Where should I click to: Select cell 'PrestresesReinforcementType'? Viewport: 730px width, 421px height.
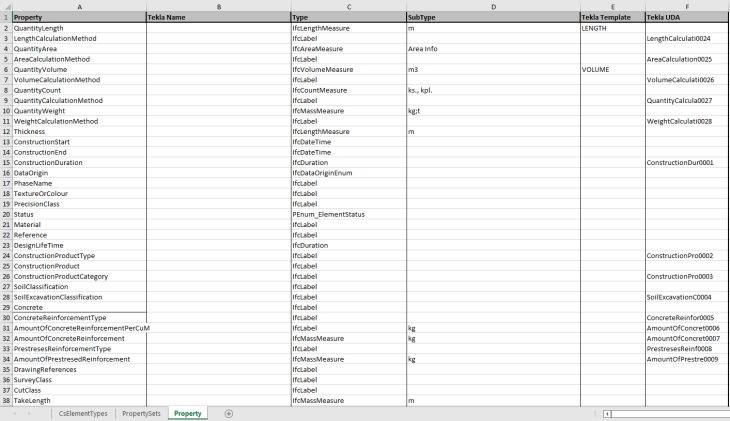point(79,349)
